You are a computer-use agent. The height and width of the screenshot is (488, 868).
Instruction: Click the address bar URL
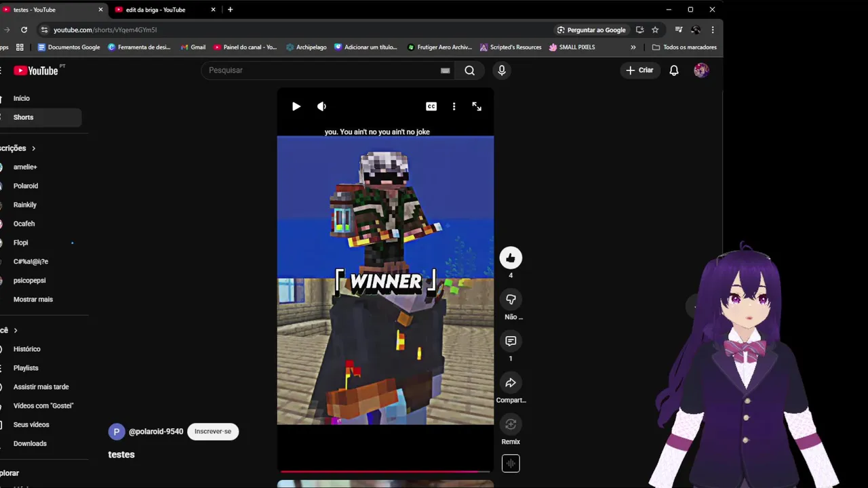point(105,30)
